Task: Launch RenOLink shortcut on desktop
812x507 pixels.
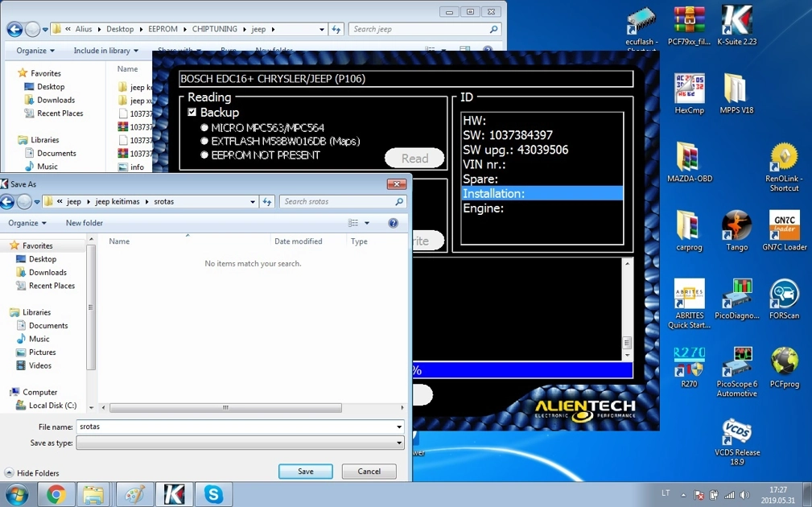Action: (x=784, y=167)
